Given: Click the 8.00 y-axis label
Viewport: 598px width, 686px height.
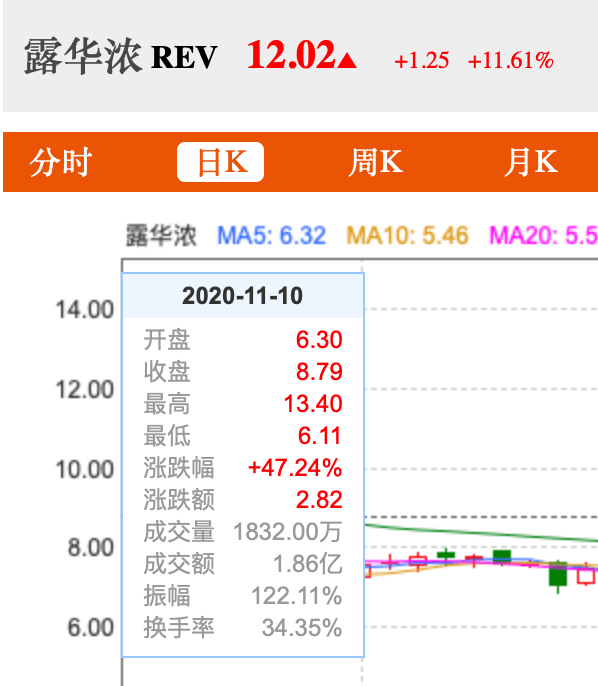Looking at the screenshot, I should pyautogui.click(x=91, y=548).
